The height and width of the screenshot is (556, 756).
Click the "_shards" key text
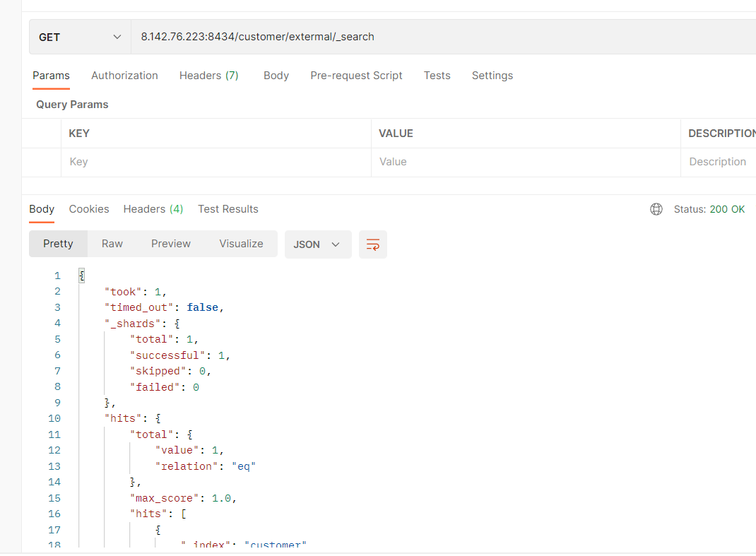coord(133,324)
